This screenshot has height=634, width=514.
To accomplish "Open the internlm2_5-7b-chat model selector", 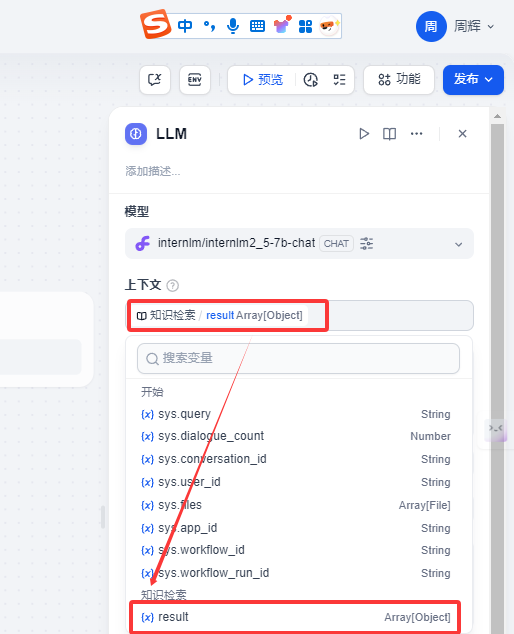I will tap(299, 243).
